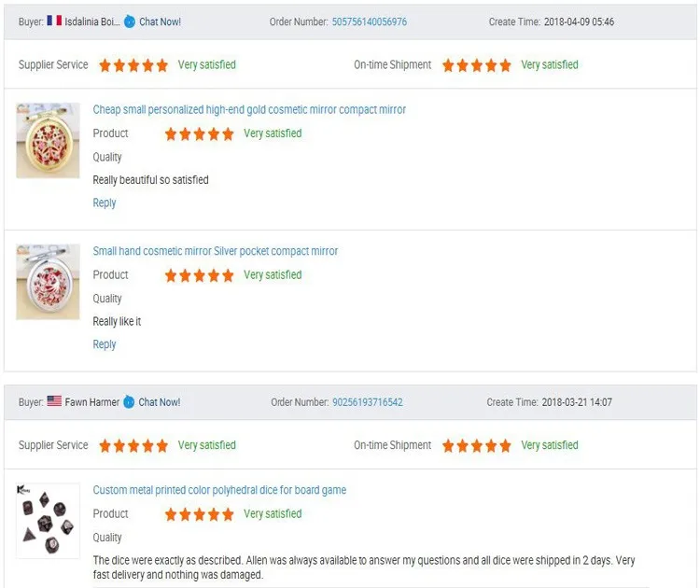Open Chat Now for Isdalinia buyer

tap(160, 21)
